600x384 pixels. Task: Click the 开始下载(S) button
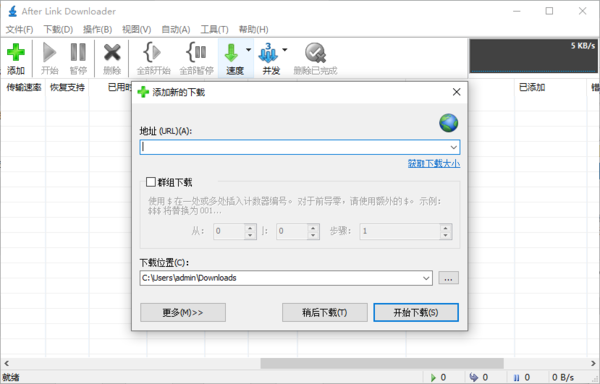pos(416,312)
